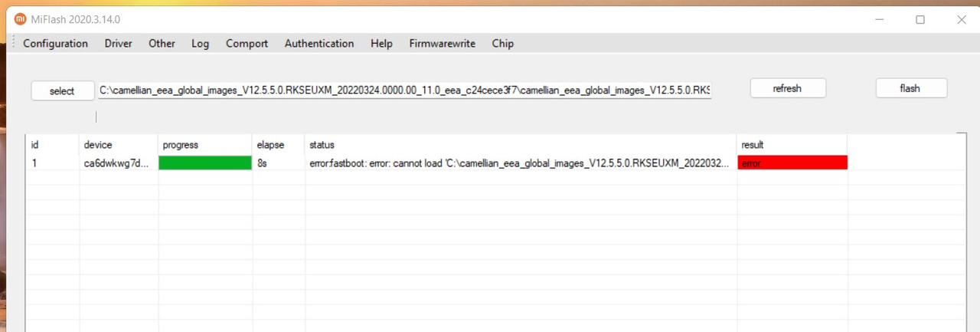Close the MiFlash window
This screenshot has width=980, height=332.
962,20
